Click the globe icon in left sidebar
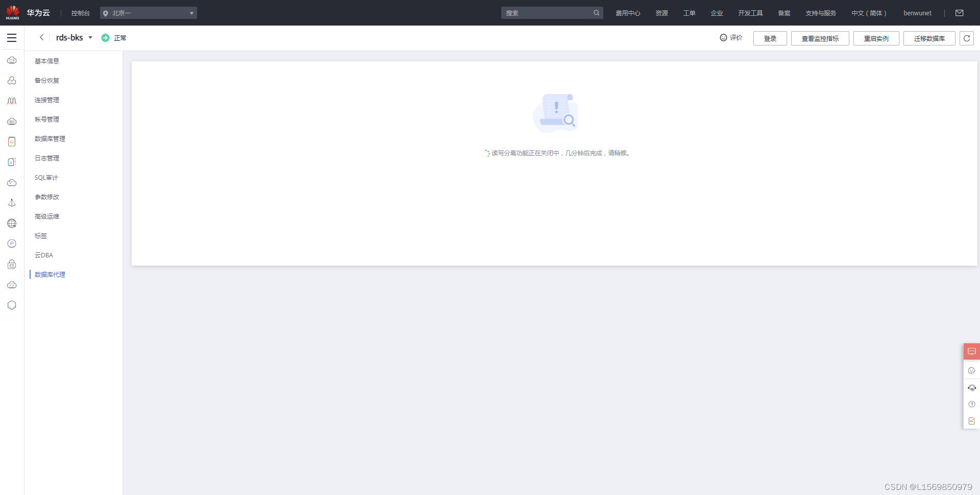980x495 pixels. tap(12, 223)
